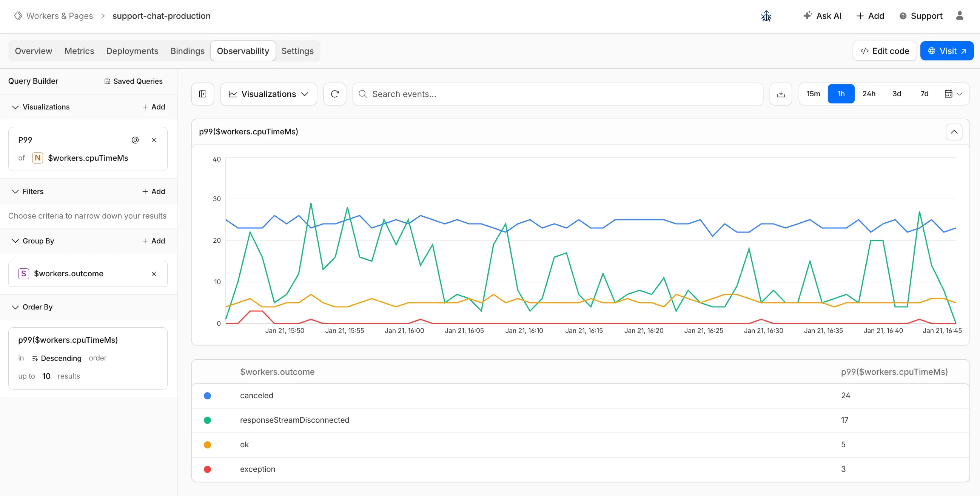Remove the P99 cpuTimeMs visualization
Screen dimensions: 980x496
[154, 140]
